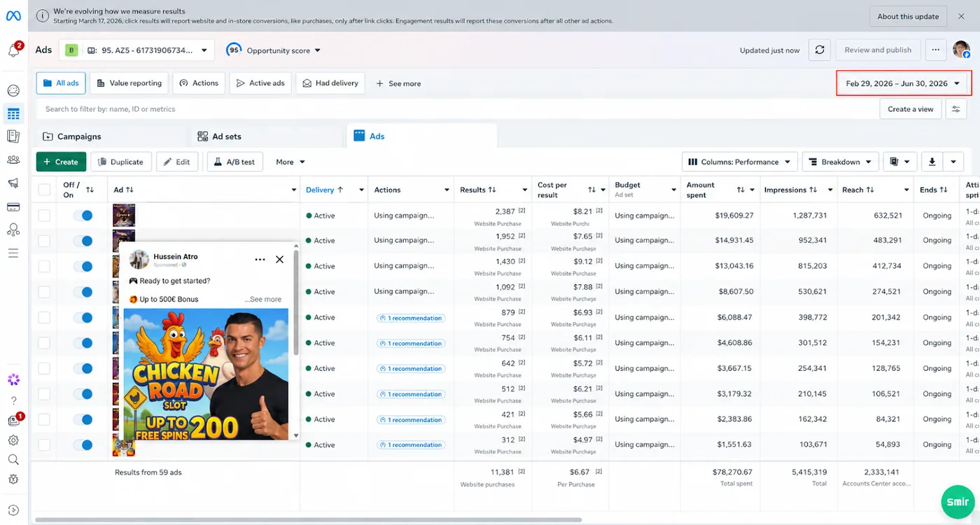The image size is (980, 525).
Task: Sort by Impressions sort arrows
Action: tap(813, 190)
